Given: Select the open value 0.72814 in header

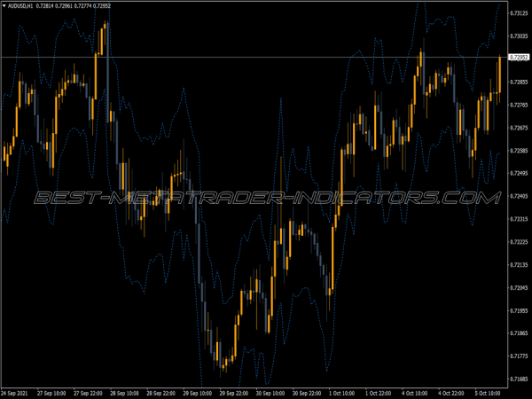Looking at the screenshot, I should [x=44, y=6].
